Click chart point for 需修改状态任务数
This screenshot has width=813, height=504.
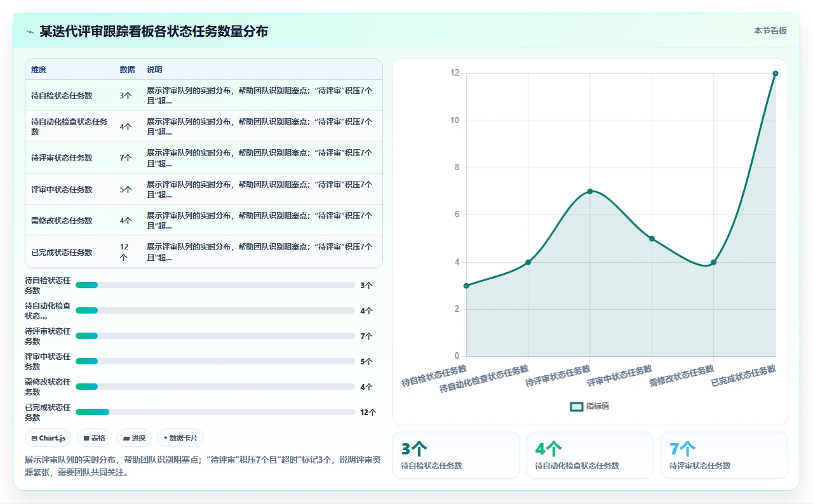(x=713, y=262)
